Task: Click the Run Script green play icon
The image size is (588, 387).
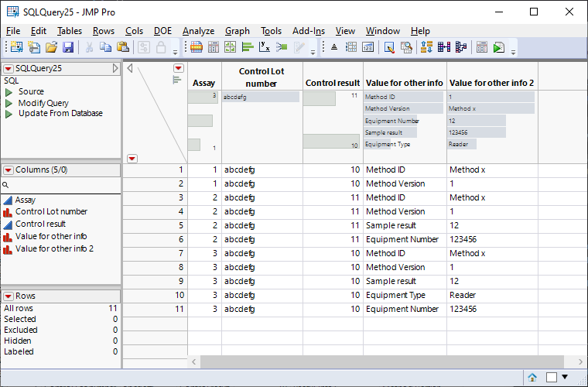Action: coord(499,47)
